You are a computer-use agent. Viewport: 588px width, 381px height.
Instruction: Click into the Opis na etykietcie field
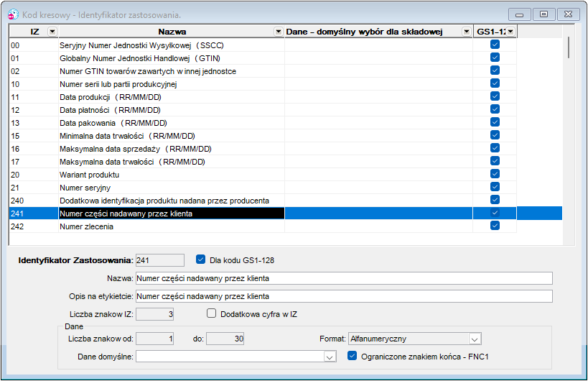click(344, 296)
